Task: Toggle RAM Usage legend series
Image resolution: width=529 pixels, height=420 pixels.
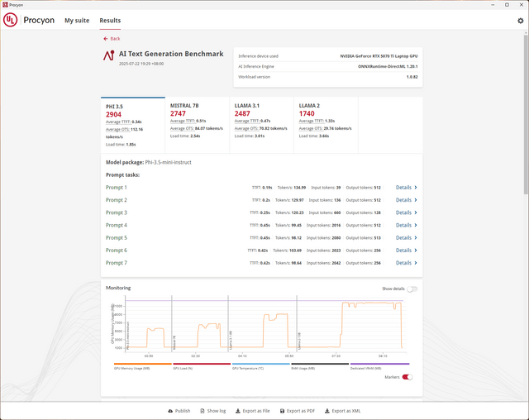Action: (x=320, y=366)
